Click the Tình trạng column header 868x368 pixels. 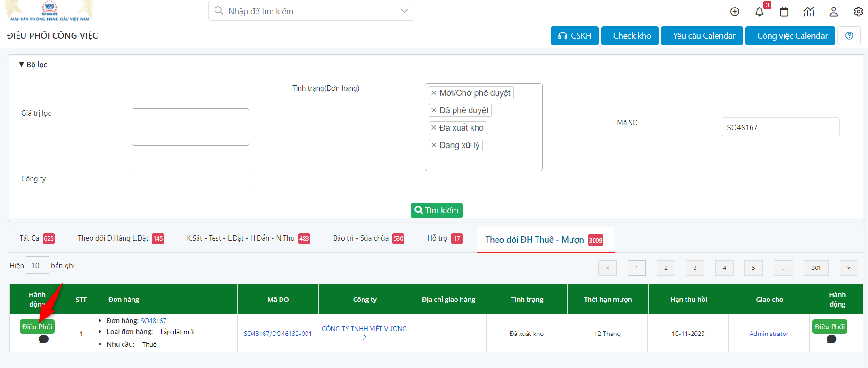tap(527, 300)
